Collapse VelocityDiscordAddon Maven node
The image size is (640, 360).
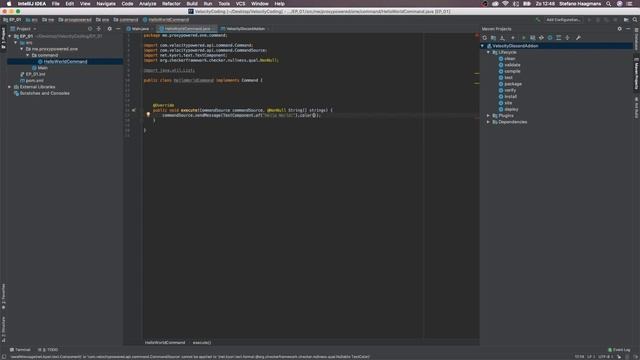click(483, 46)
